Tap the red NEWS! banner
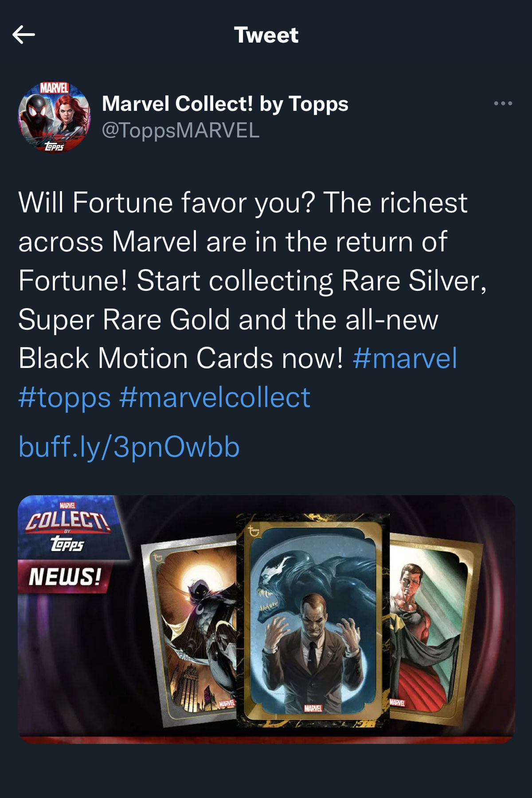The height and width of the screenshot is (798, 532). click(x=64, y=577)
